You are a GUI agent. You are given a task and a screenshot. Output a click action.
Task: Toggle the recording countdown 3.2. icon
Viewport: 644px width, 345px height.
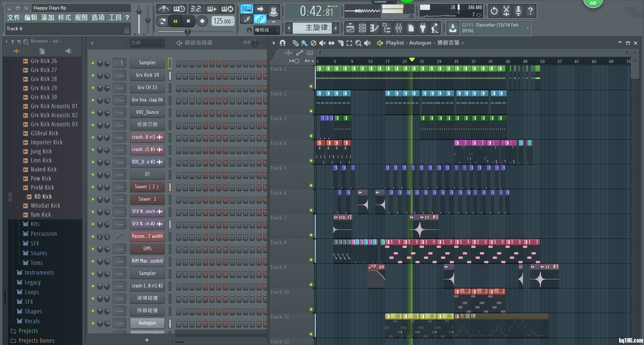click(195, 9)
